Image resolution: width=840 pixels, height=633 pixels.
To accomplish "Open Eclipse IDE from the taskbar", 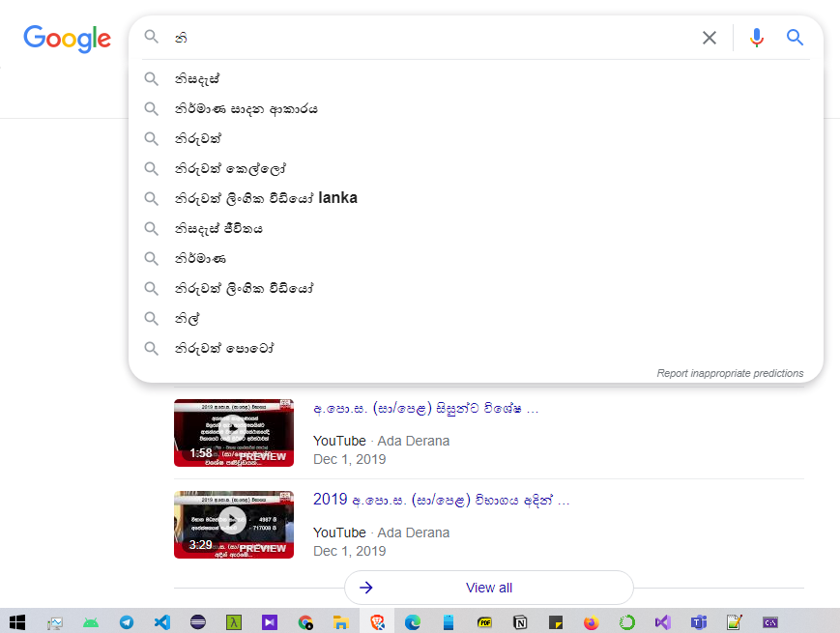I will [198, 622].
